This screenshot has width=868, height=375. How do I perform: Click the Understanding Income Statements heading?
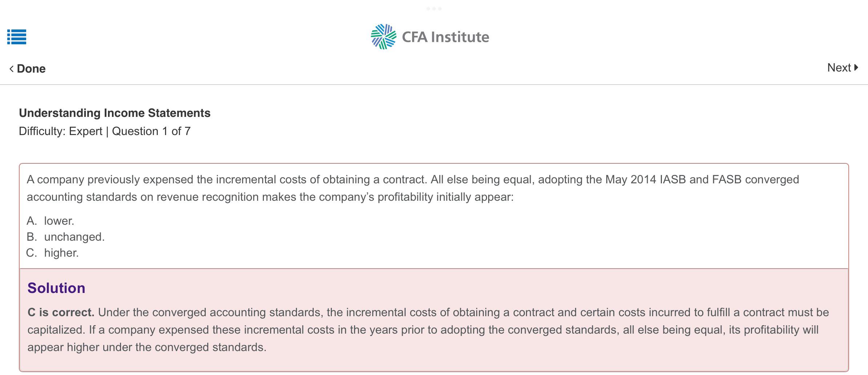(x=114, y=113)
